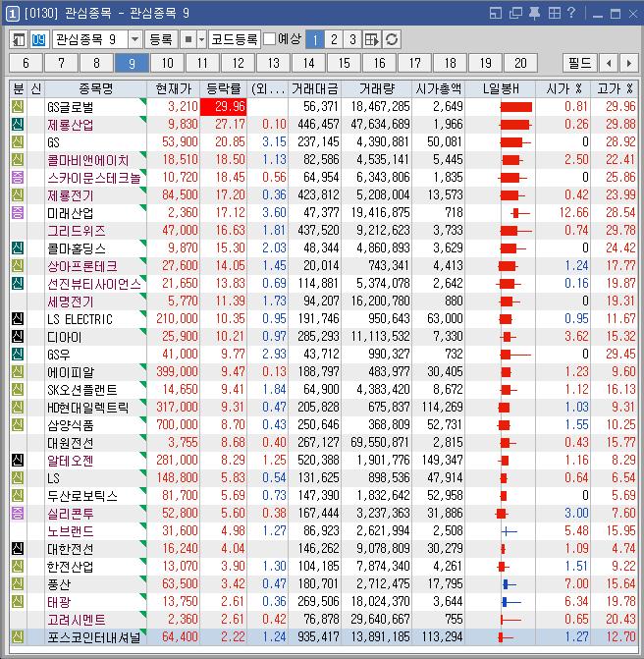This screenshot has width=644, height=659.
Task: Sort by the 거래대금 column header
Action: (x=315, y=88)
